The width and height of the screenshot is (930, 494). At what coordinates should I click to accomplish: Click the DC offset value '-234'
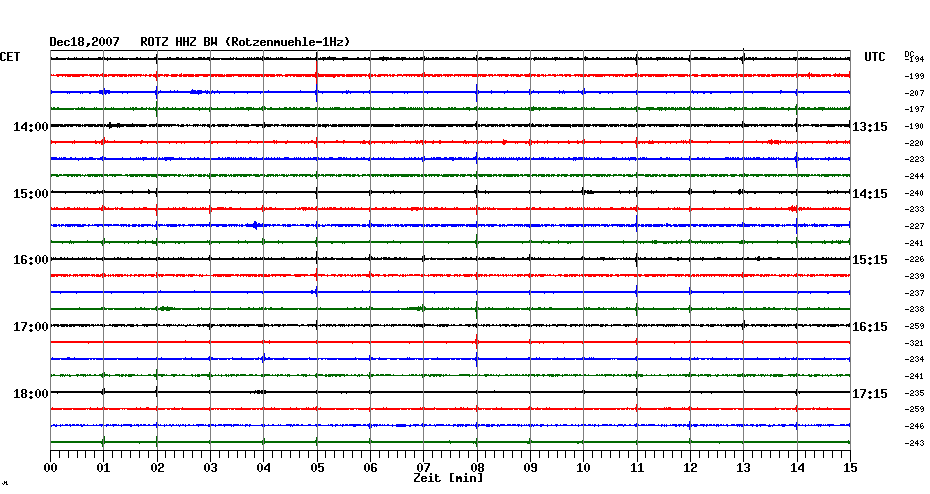(x=915, y=360)
